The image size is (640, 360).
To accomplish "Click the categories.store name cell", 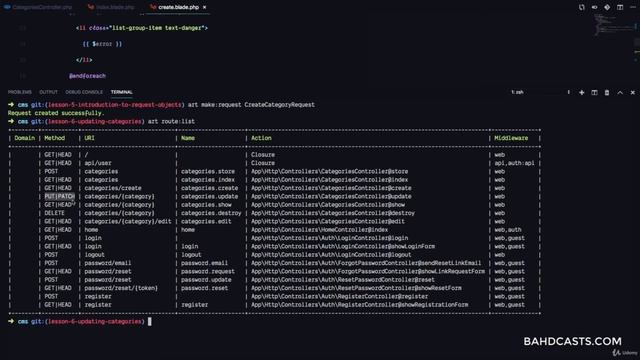I will tap(208, 171).
